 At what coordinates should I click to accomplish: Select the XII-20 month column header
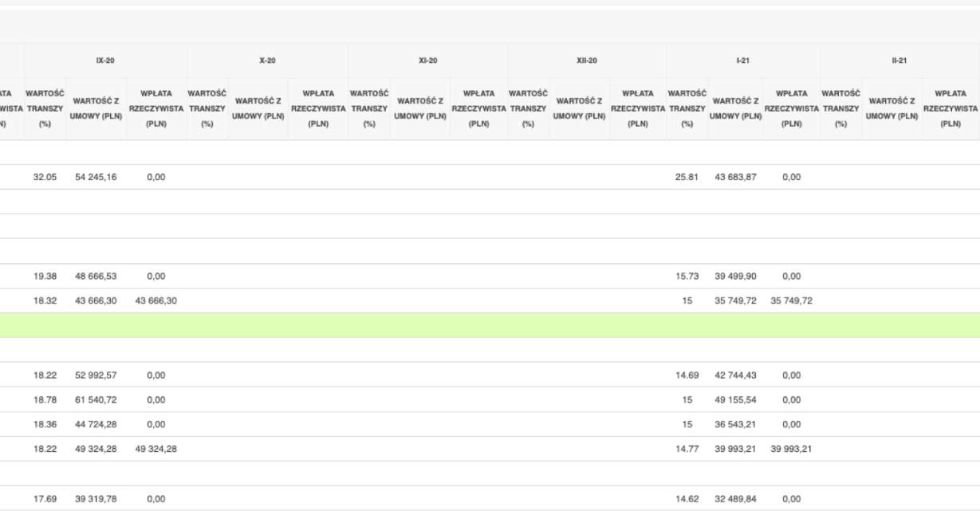[587, 61]
